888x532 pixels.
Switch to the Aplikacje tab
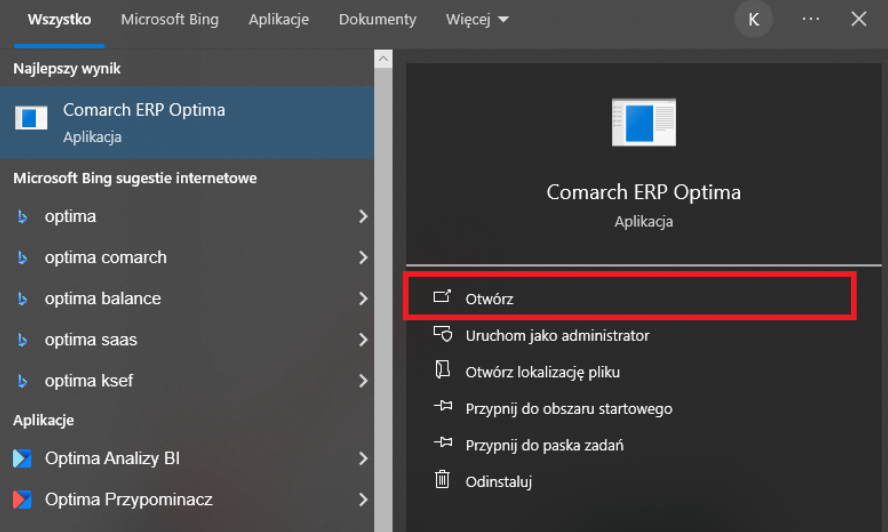279,19
